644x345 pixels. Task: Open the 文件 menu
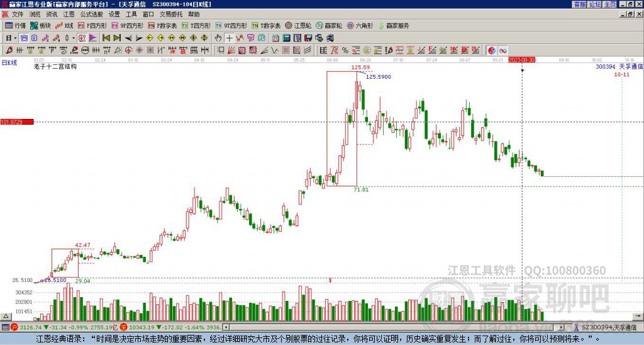click(18, 14)
